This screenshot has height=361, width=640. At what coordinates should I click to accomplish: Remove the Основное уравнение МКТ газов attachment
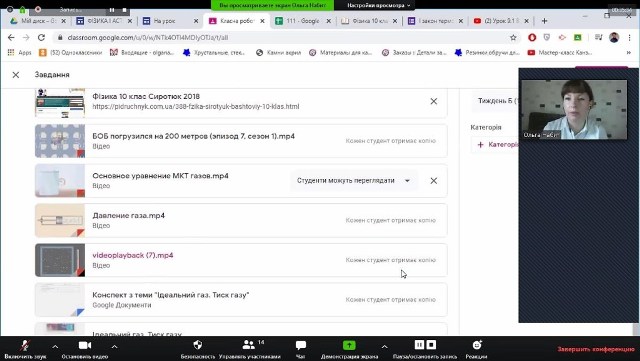coord(433,180)
